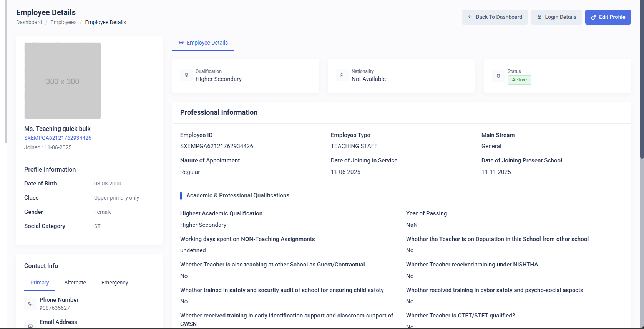Open the Employee Details tab
644x329 pixels.
(x=203, y=43)
